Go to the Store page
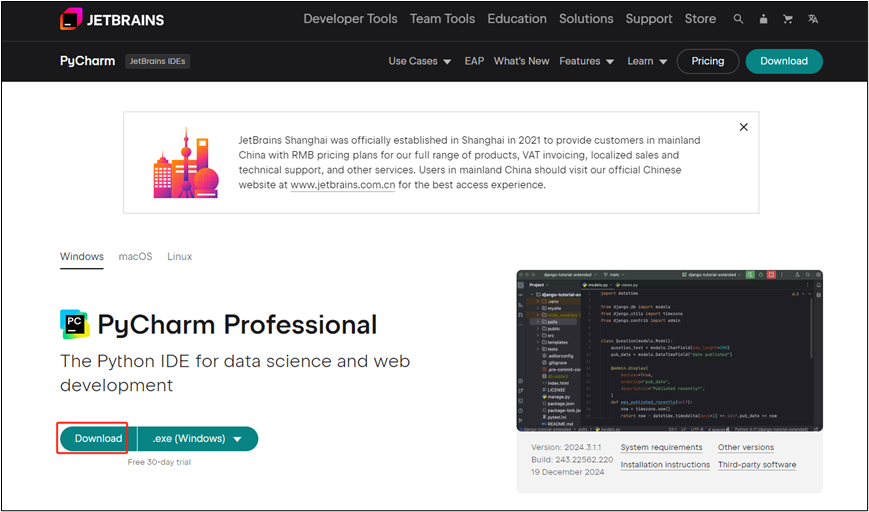This screenshot has width=869, height=512. (x=701, y=19)
